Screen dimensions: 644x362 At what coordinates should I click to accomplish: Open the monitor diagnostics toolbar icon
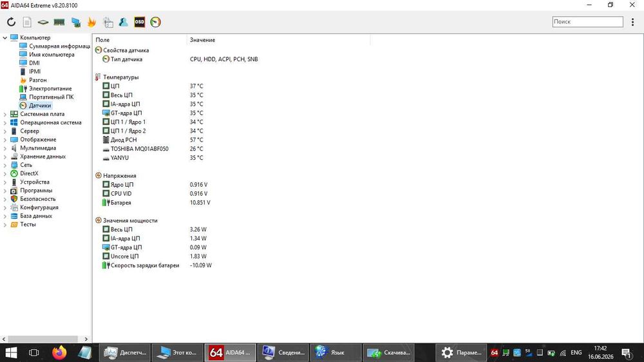point(75,22)
